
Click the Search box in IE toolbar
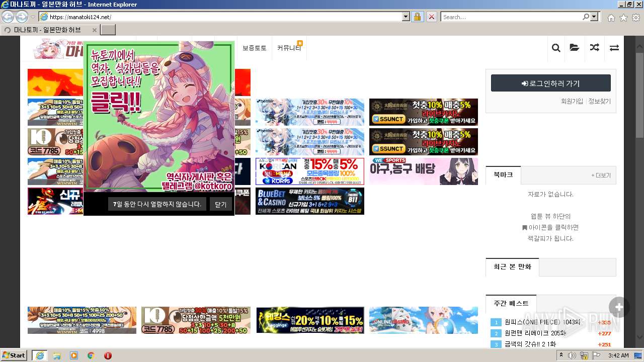click(511, 17)
